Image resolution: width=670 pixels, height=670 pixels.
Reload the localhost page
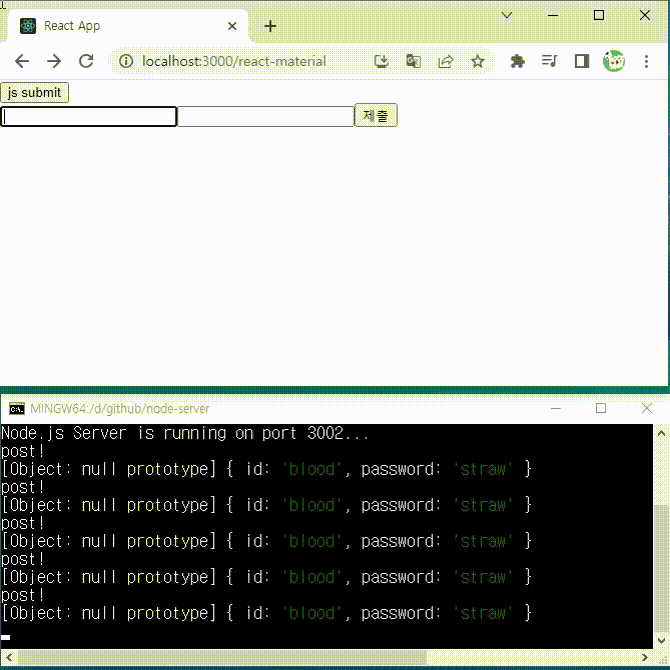click(86, 61)
